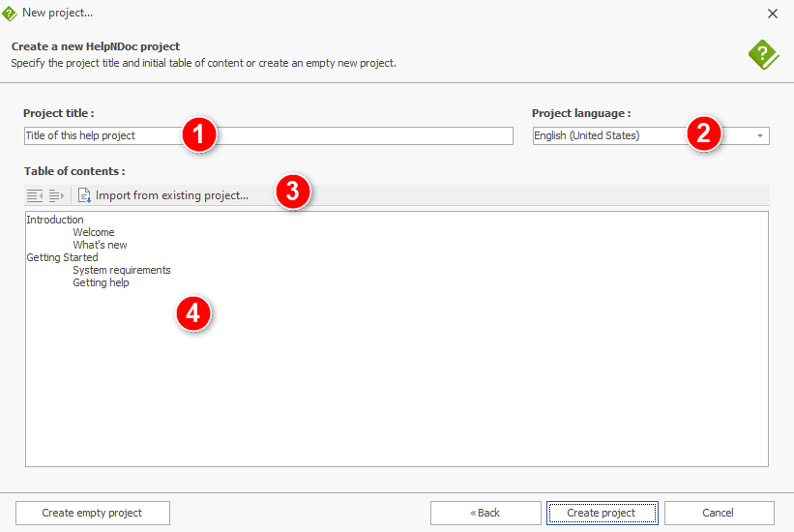Click the red number 3 marker
This screenshot has width=794, height=532.
[x=293, y=192]
